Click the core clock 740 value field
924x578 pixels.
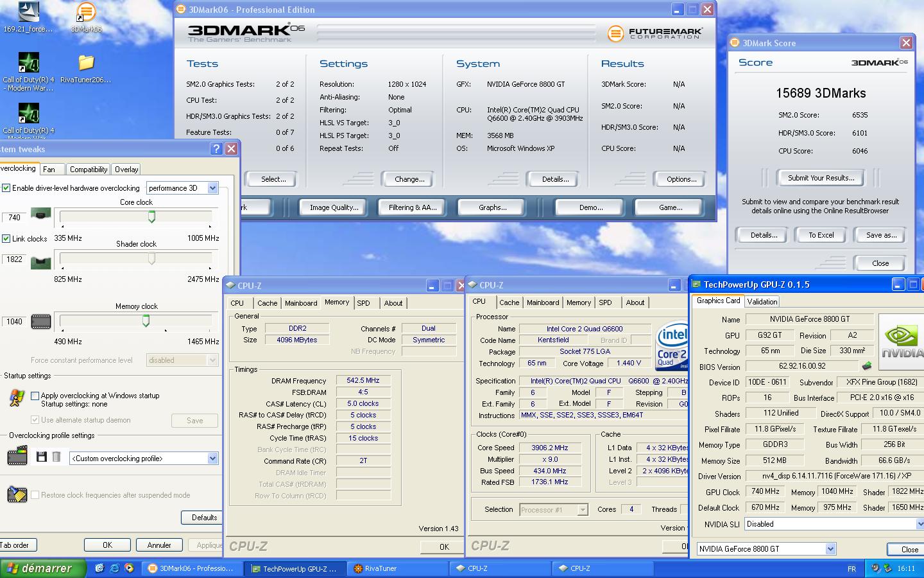coord(14,218)
